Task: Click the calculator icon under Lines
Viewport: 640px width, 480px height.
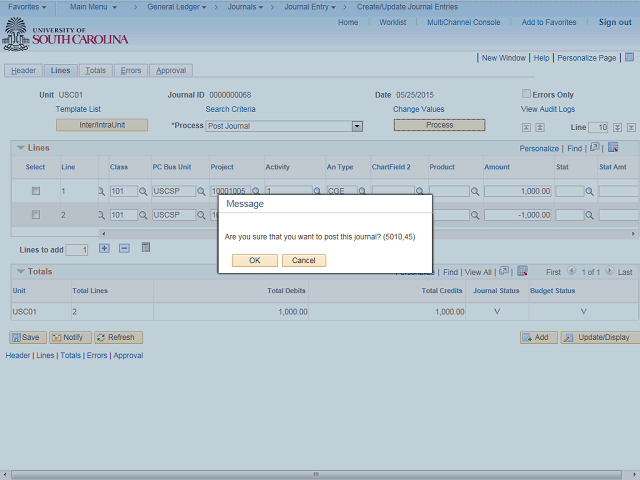Action: [x=146, y=247]
